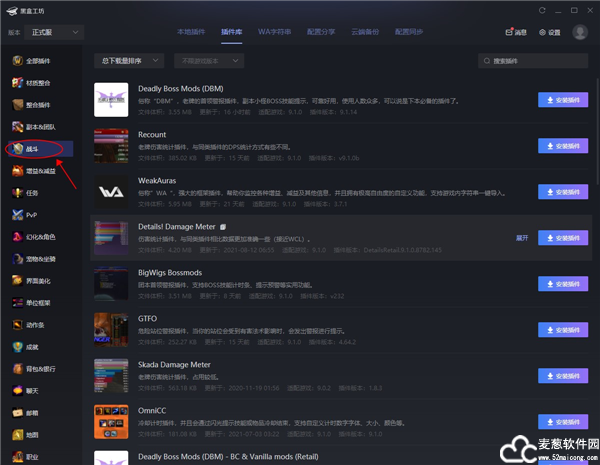Click the 搜索插件 search field
The image size is (600, 465).
533,61
